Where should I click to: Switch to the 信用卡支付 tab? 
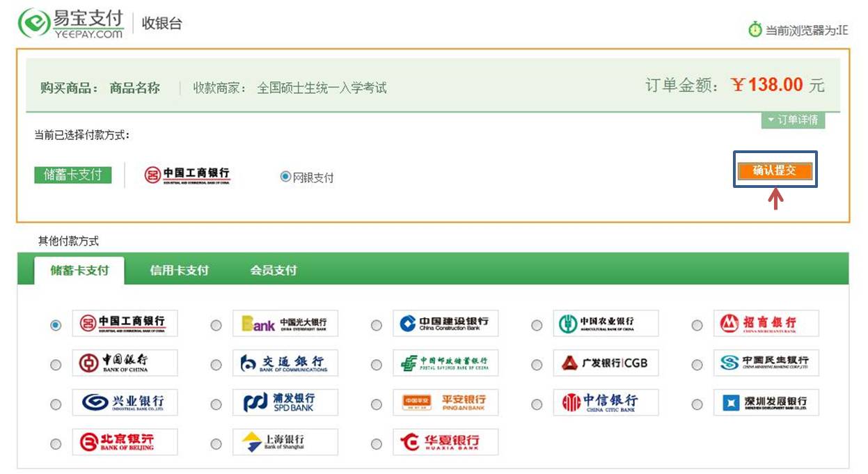pos(179,270)
